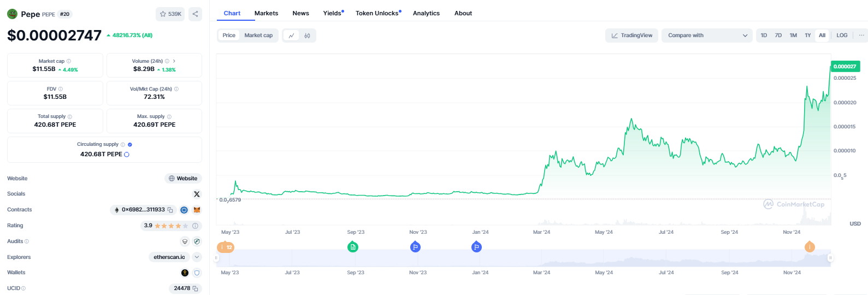This screenshot has width=868, height=295.
Task: Switch chart to Price view
Action: click(229, 36)
